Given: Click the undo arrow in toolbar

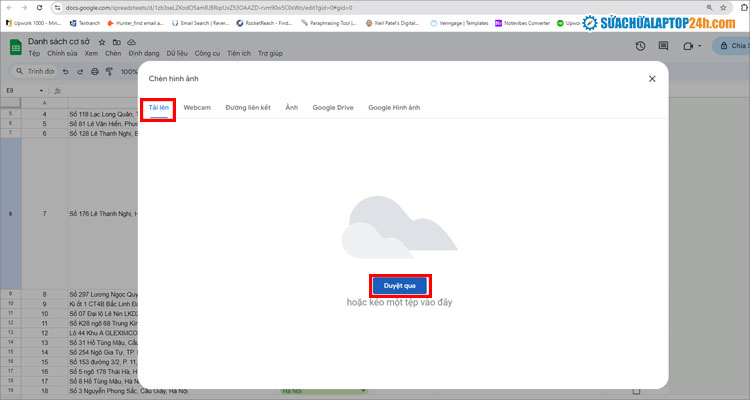Looking at the screenshot, I should pos(66,72).
